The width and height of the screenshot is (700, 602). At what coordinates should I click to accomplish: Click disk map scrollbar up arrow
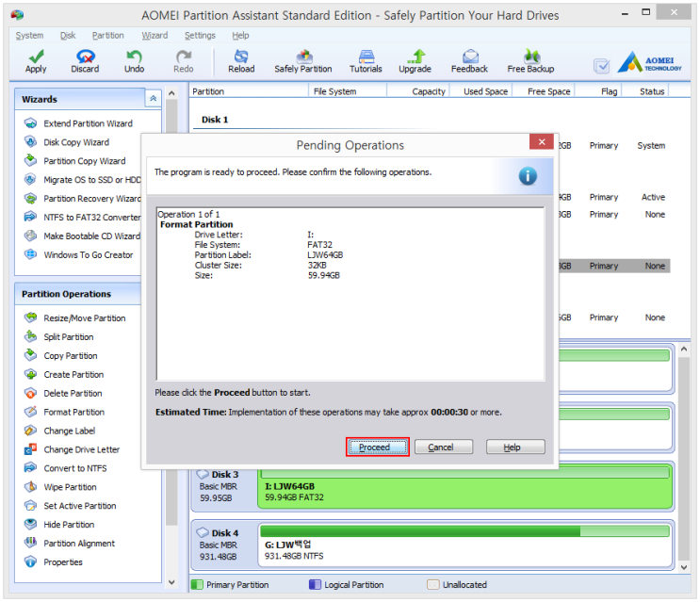684,349
